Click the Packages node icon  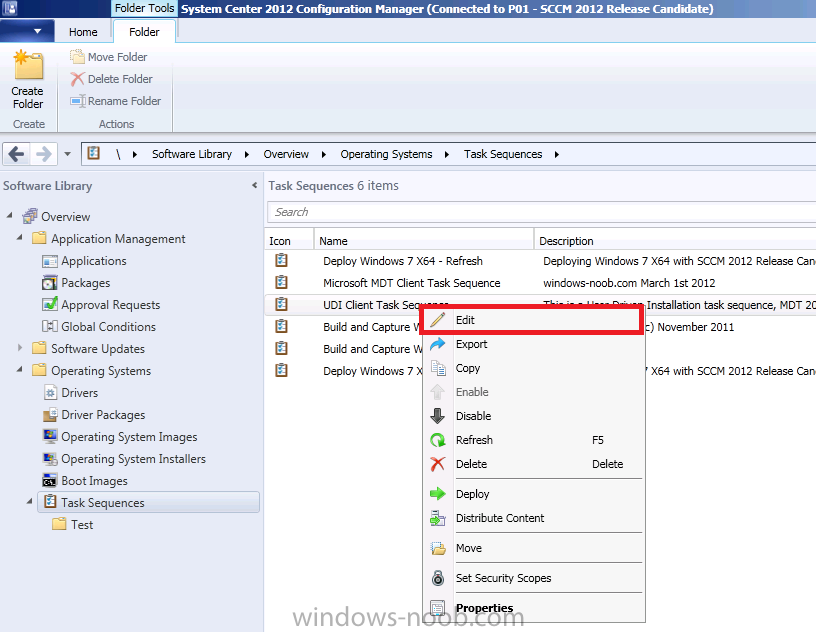pyautogui.click(x=50, y=283)
